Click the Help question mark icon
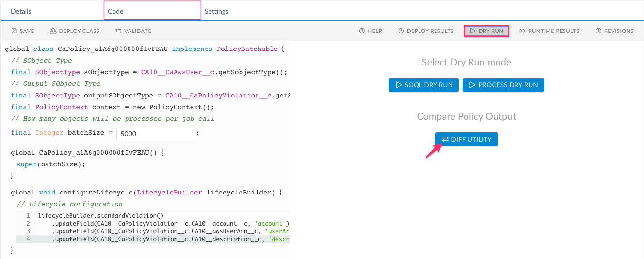This screenshot has width=644, height=259. [362, 31]
